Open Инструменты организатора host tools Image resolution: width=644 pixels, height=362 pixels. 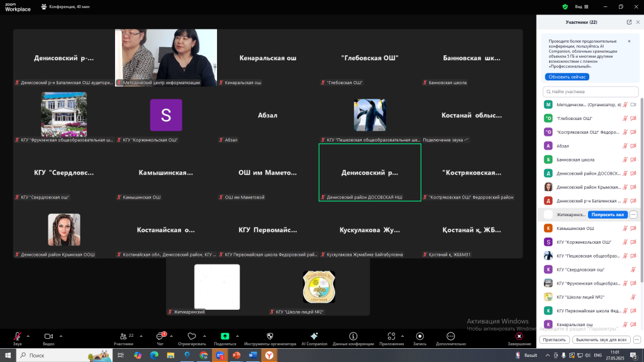(270, 338)
